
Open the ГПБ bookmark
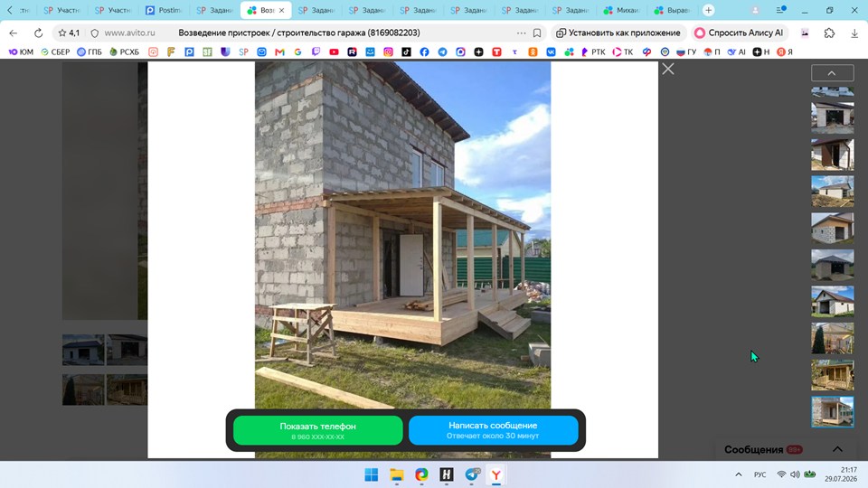pyautogui.click(x=90, y=52)
